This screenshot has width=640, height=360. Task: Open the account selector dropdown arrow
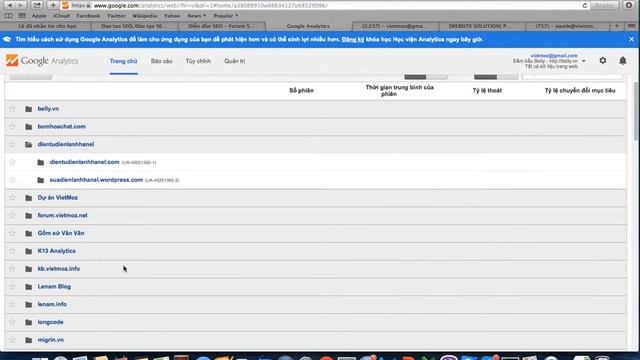point(584,61)
